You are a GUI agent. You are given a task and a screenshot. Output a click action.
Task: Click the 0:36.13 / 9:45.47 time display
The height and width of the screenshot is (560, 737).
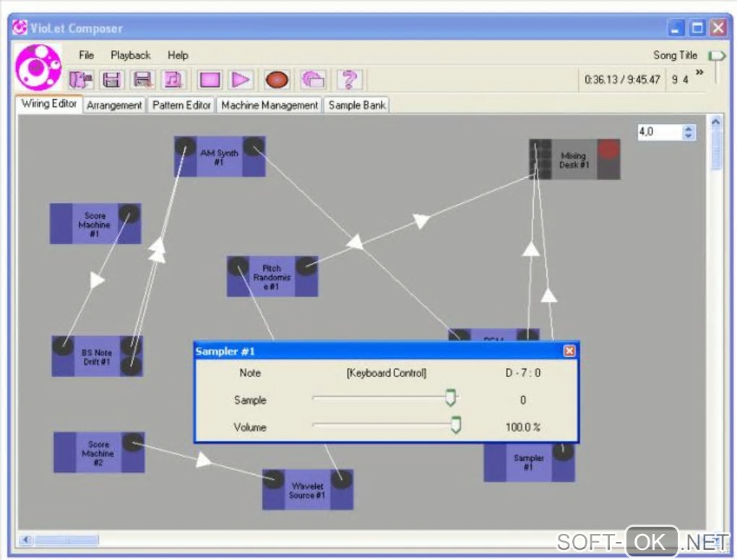622,79
